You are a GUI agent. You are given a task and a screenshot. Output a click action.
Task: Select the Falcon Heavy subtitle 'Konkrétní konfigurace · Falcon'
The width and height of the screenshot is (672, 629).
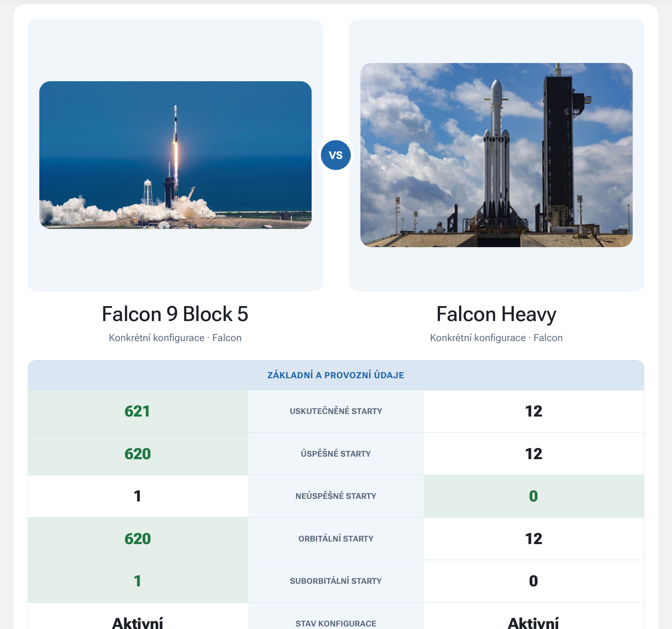click(x=496, y=338)
